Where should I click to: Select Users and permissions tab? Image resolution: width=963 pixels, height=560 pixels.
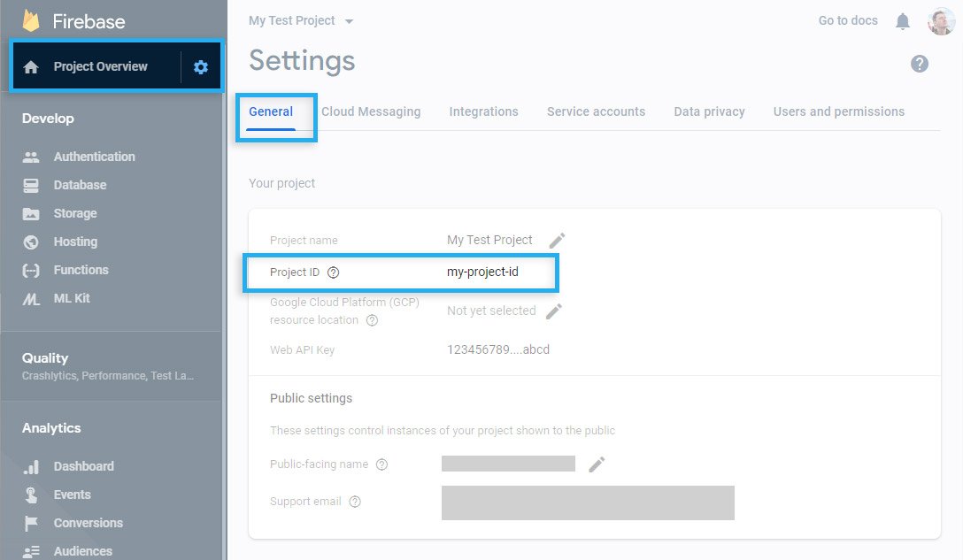838,111
